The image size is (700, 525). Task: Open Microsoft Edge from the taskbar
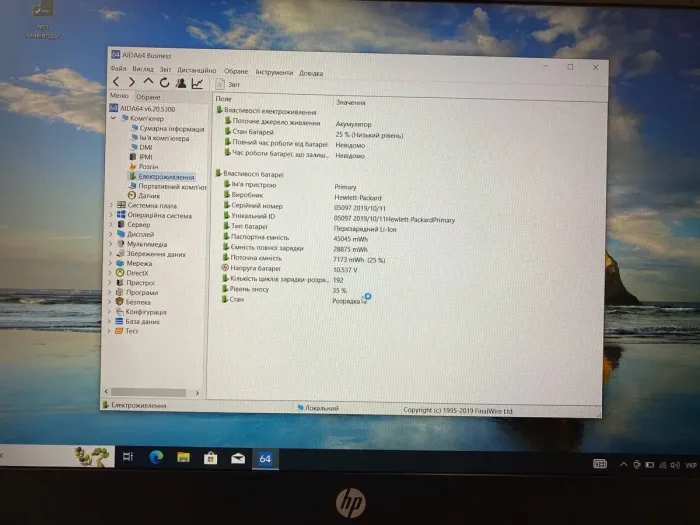pos(156,457)
